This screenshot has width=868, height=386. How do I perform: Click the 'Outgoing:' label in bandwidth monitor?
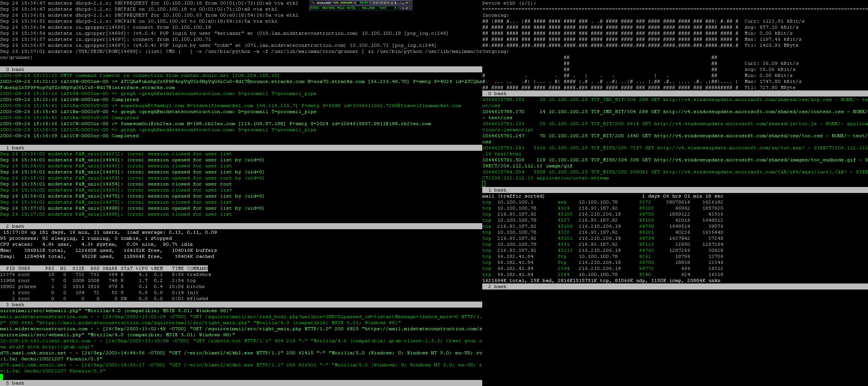pyautogui.click(x=496, y=51)
